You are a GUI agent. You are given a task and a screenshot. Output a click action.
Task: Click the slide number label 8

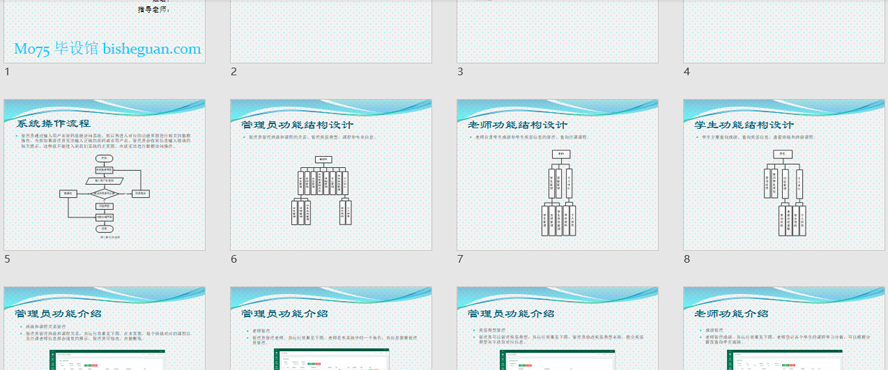click(686, 259)
